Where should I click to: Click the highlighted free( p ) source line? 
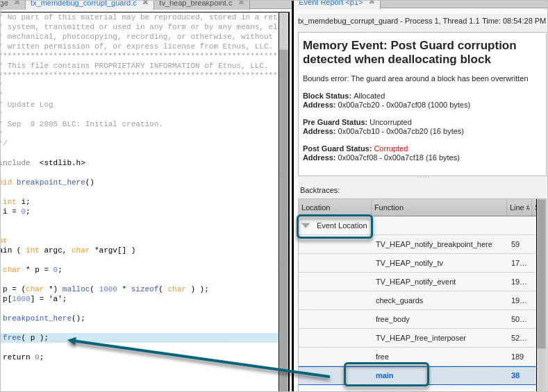pos(26,338)
